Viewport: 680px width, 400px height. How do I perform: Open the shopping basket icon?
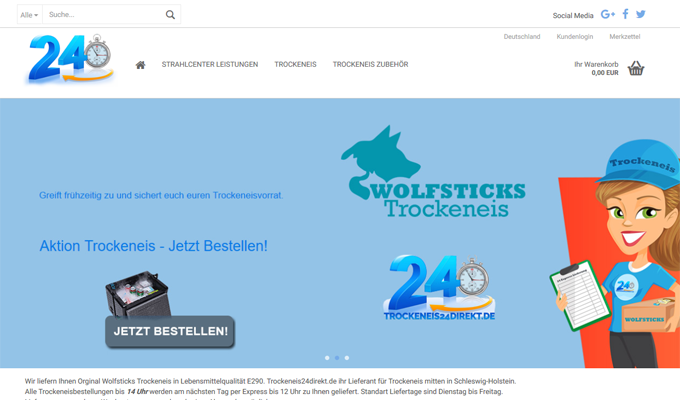[636, 68]
